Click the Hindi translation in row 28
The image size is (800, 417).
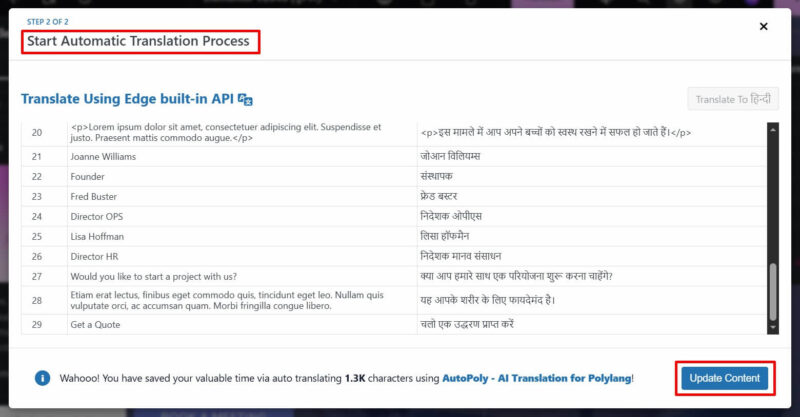pyautogui.click(x=487, y=300)
